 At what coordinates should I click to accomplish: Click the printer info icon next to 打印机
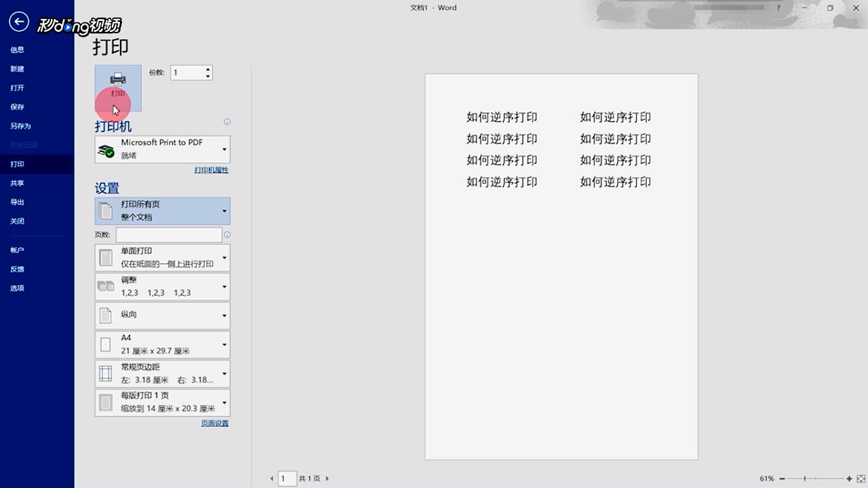point(227,122)
